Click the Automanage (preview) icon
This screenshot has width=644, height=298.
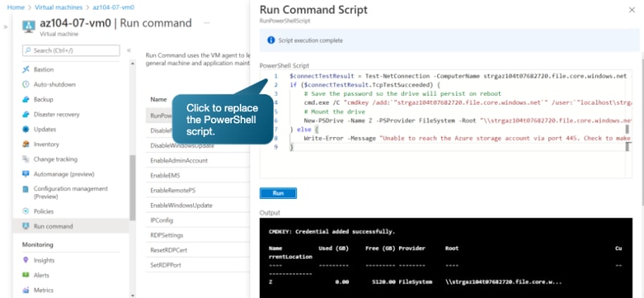pos(26,174)
